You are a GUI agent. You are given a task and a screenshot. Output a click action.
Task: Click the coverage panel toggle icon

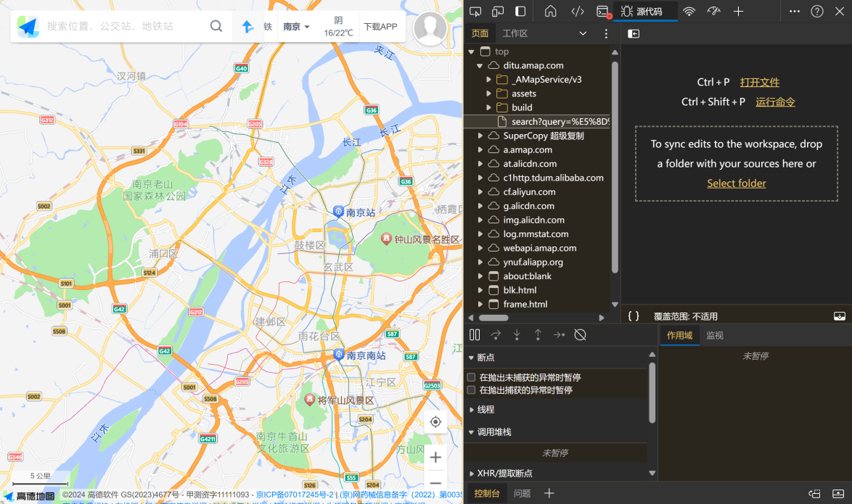(x=840, y=316)
